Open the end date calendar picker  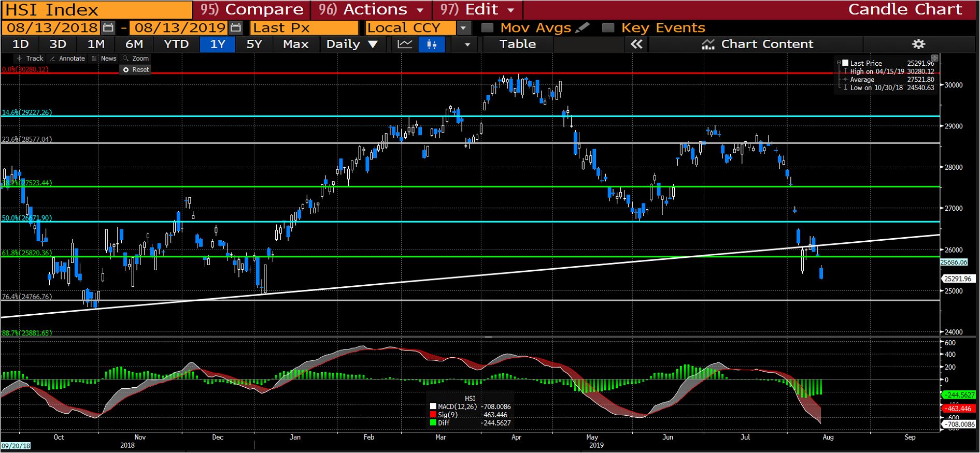[235, 28]
